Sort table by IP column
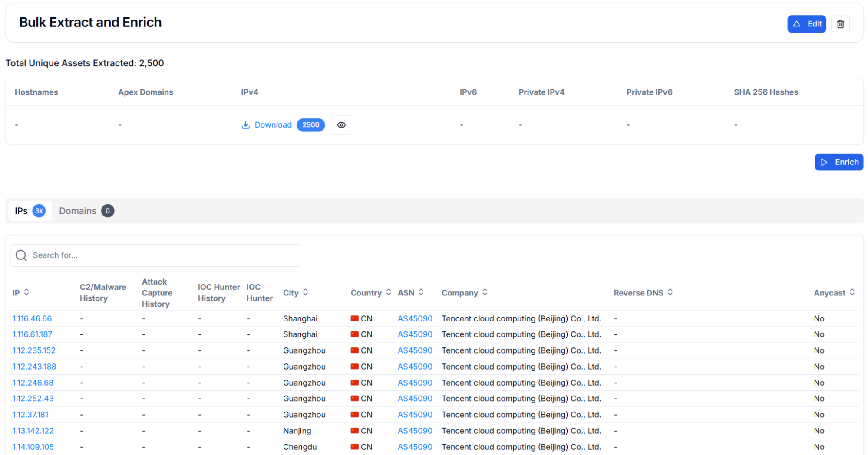Image resolution: width=868 pixels, height=455 pixels. tap(26, 292)
